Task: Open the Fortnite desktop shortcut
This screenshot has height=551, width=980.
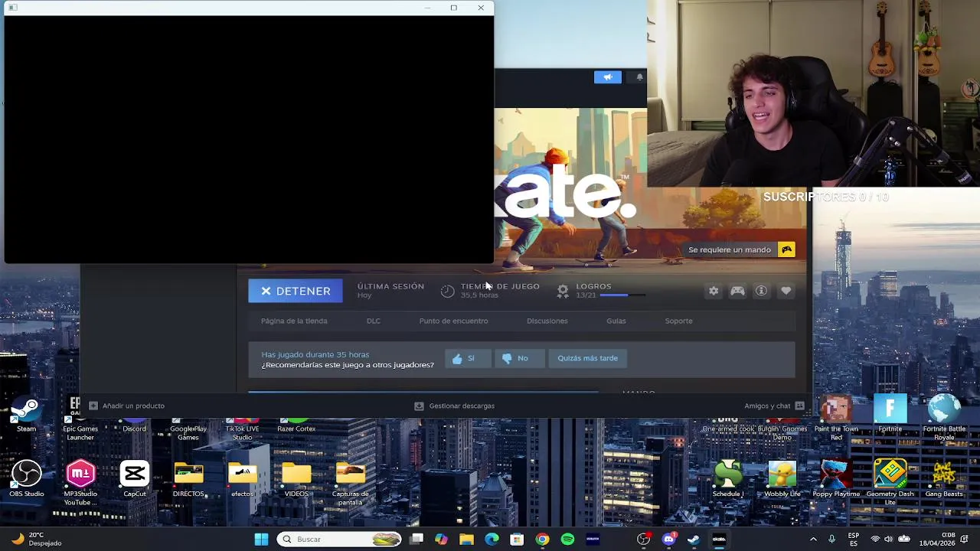Action: coord(890,414)
